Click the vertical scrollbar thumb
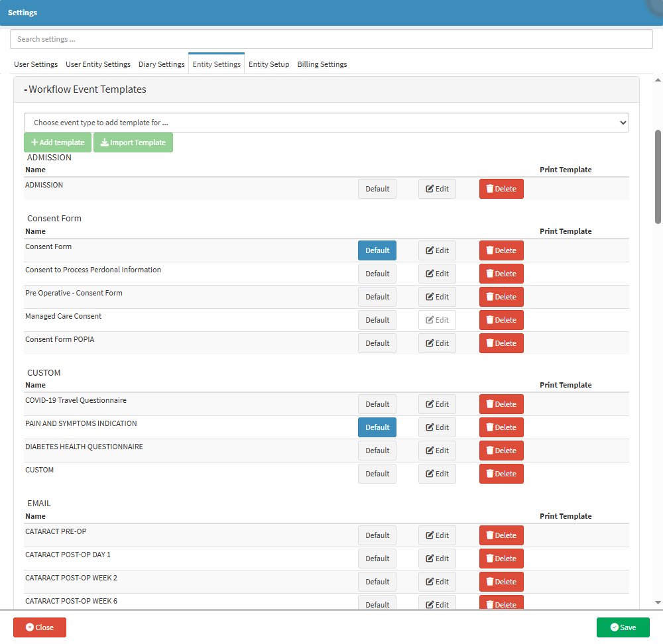663x644 pixels. 658,176
